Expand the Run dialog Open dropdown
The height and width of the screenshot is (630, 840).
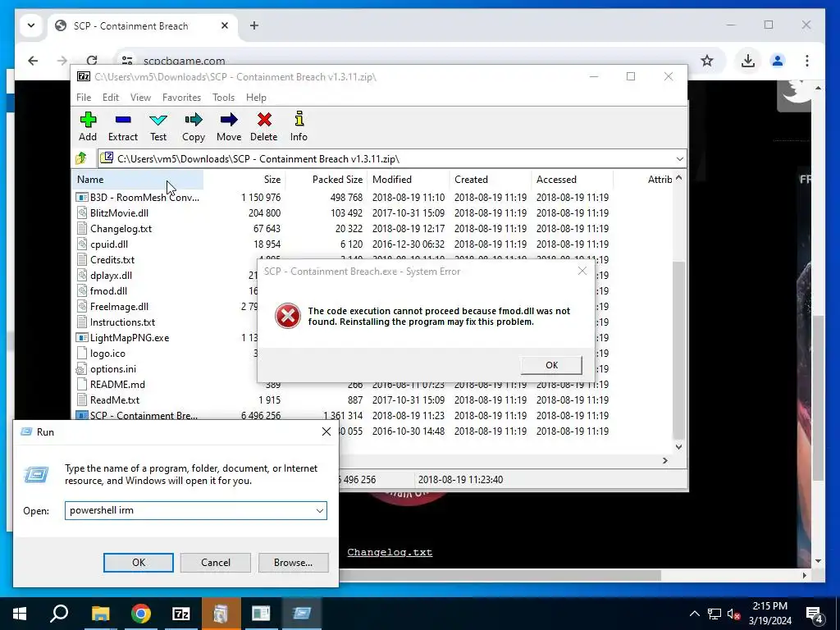pyautogui.click(x=320, y=510)
